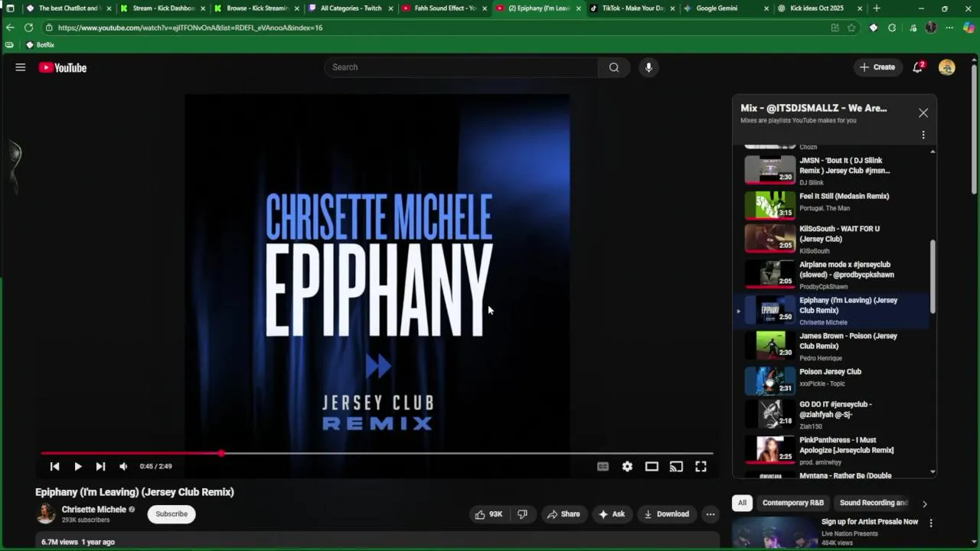This screenshot has height=551, width=980.
Task: Start voice search with microphone icon
Action: pos(648,67)
